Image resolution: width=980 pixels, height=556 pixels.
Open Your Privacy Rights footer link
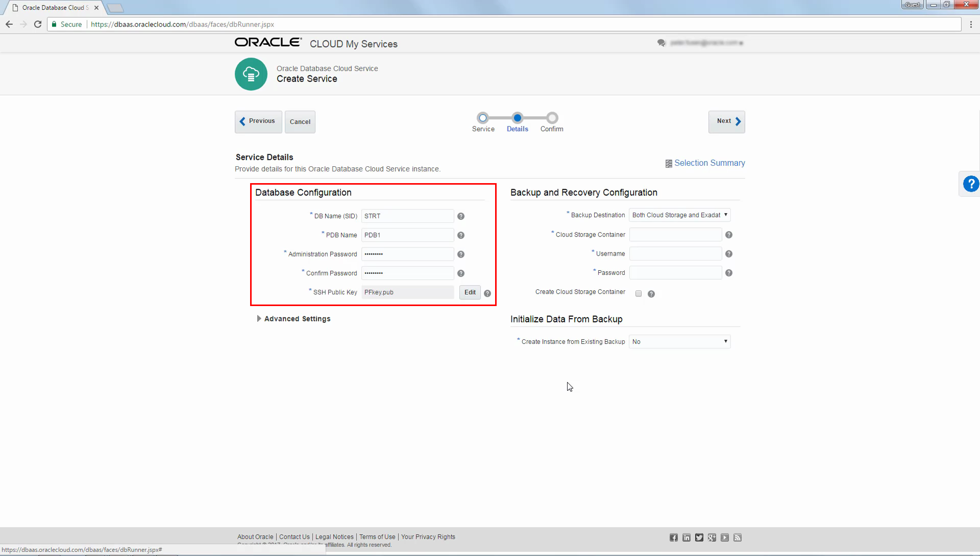click(428, 537)
